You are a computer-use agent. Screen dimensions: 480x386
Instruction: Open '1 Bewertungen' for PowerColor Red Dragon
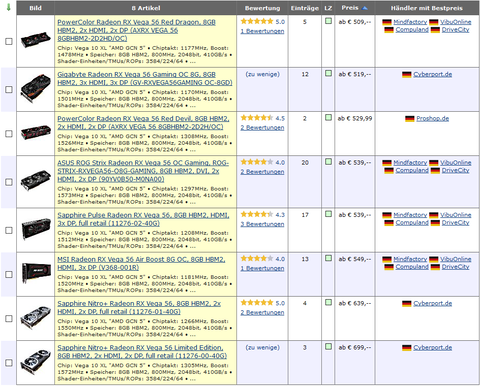(x=263, y=31)
